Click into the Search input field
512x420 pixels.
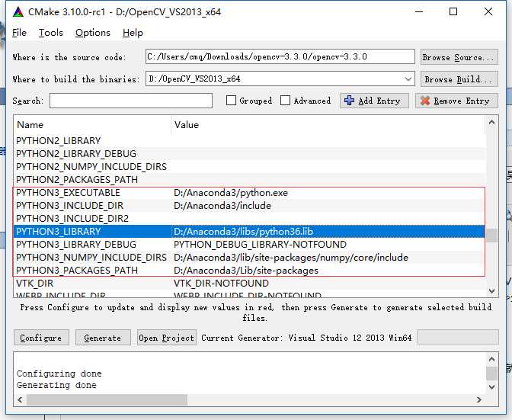(131, 101)
